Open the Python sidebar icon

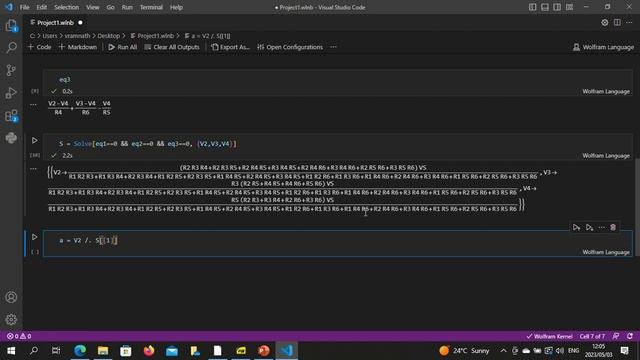11,138
